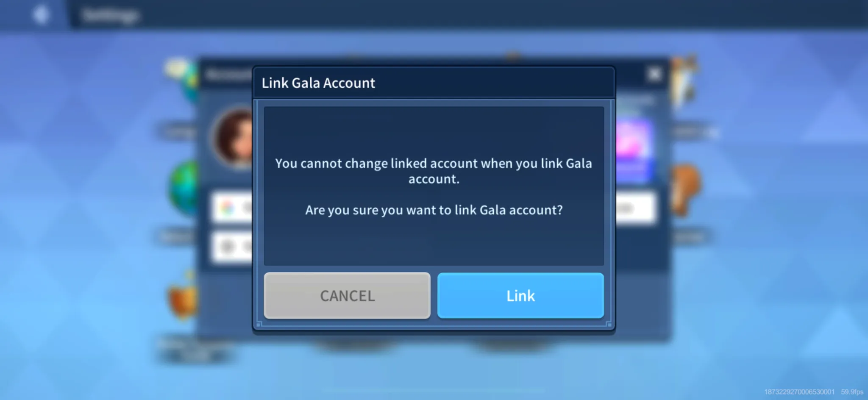The width and height of the screenshot is (868, 400).
Task: Dismiss the dialog with CANCEL
Action: coord(347,295)
